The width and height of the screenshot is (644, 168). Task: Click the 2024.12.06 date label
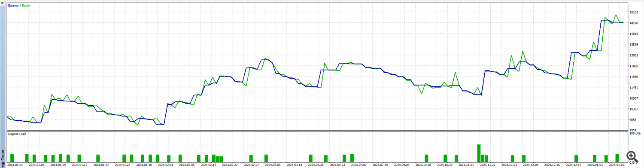tap(531, 165)
